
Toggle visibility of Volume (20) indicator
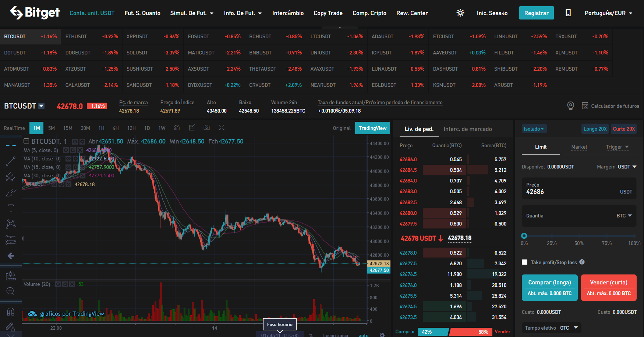pyautogui.click(x=58, y=284)
